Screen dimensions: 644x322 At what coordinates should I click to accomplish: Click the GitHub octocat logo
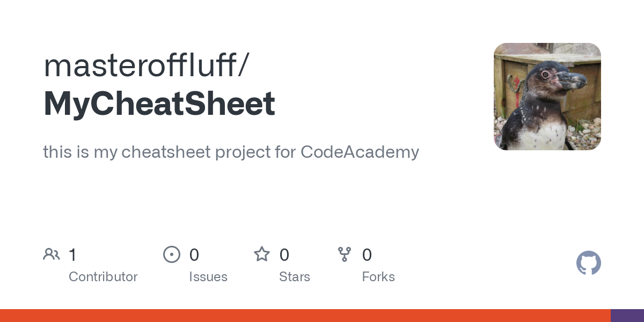(x=589, y=263)
